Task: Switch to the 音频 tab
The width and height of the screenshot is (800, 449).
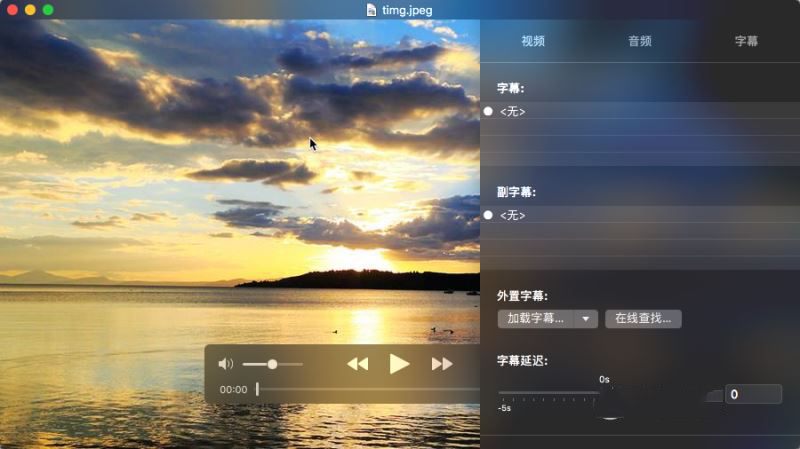Action: [x=640, y=41]
